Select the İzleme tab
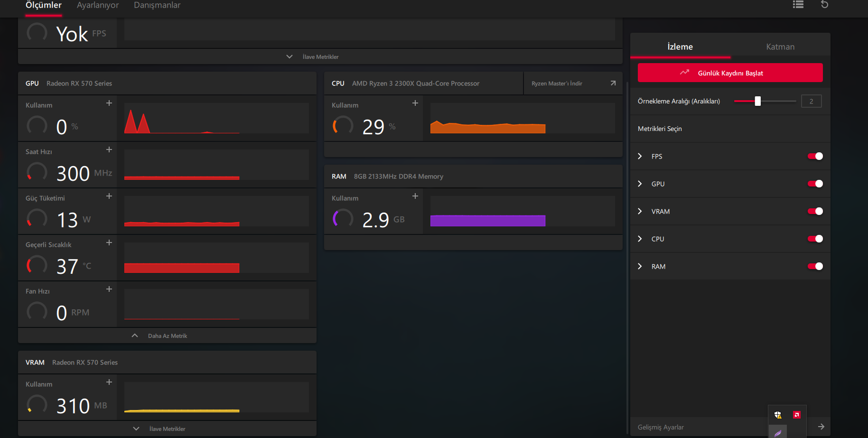The width and height of the screenshot is (868, 438). [680, 47]
